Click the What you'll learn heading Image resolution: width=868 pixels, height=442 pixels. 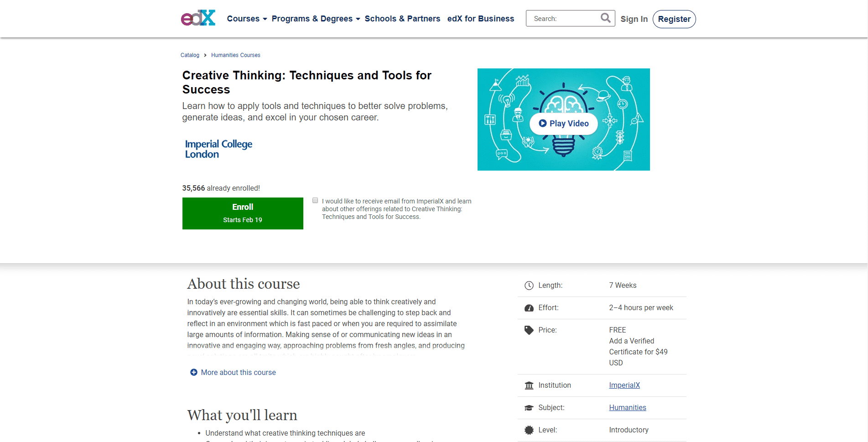tap(242, 415)
